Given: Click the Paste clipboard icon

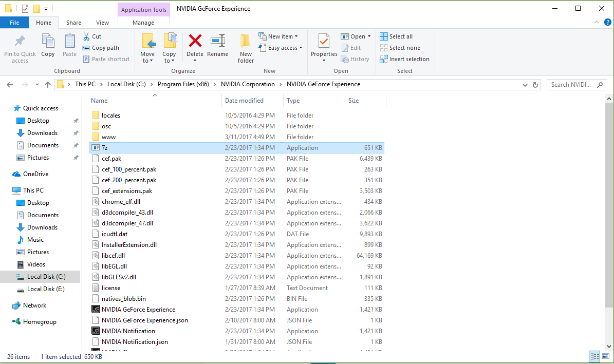Looking at the screenshot, I should click(70, 41).
